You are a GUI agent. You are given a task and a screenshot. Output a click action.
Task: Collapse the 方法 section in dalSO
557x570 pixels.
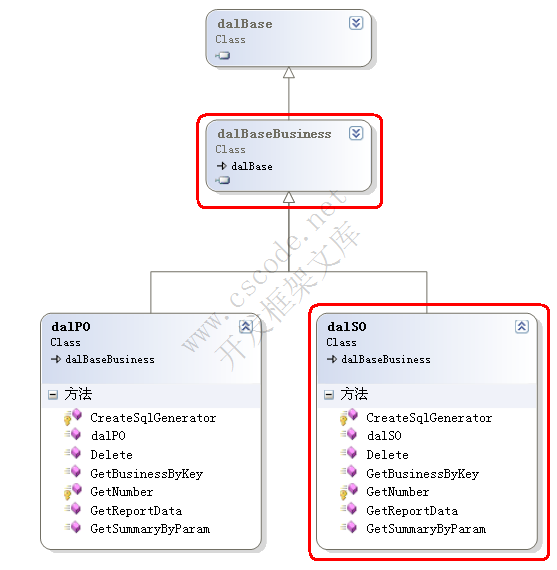click(x=329, y=395)
